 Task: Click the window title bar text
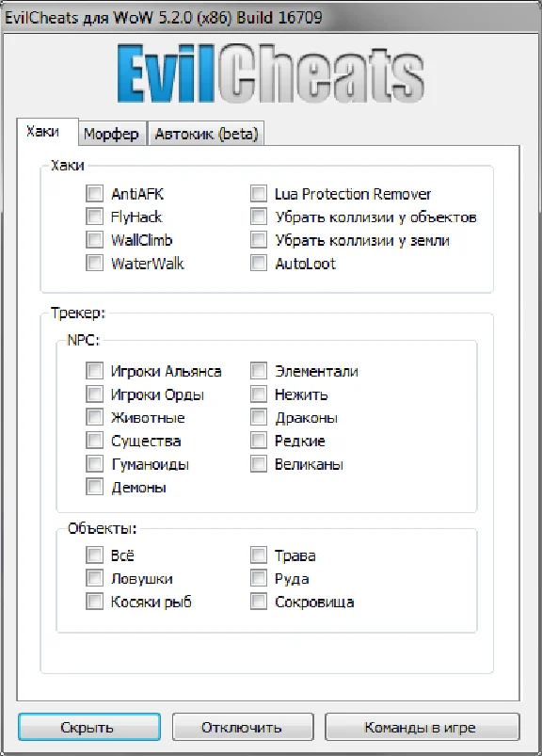coord(164,18)
